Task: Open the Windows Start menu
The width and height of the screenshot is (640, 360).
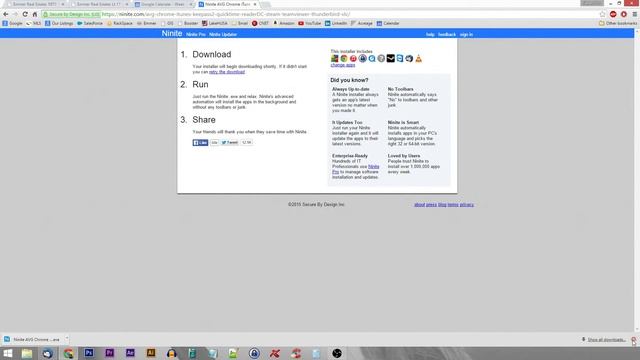Action: click(8, 353)
